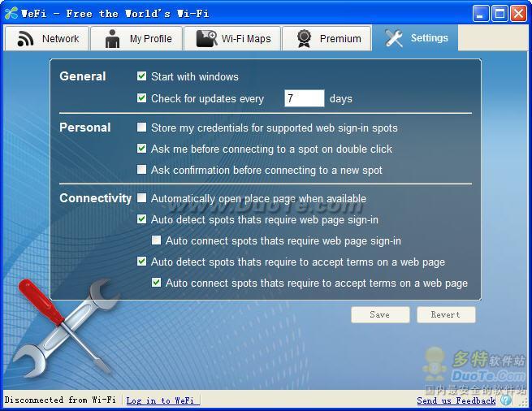Open the Send us Feedback link
Image resolution: width=532 pixels, height=411 pixels.
[456, 400]
